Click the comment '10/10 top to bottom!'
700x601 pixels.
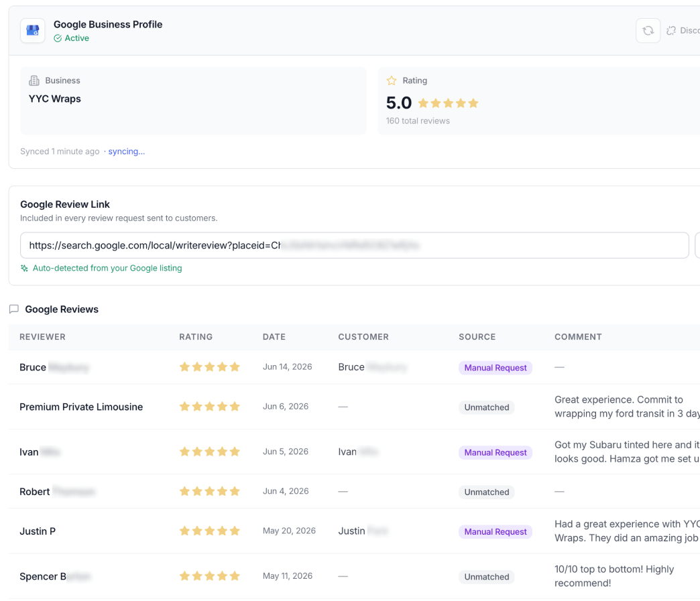pyautogui.click(x=614, y=576)
